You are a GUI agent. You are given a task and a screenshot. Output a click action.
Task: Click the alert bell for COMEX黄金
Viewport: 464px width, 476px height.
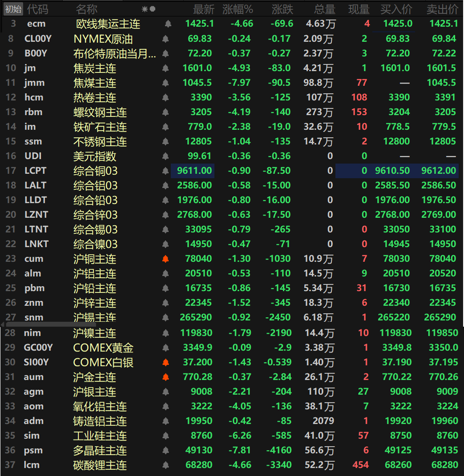point(165,347)
